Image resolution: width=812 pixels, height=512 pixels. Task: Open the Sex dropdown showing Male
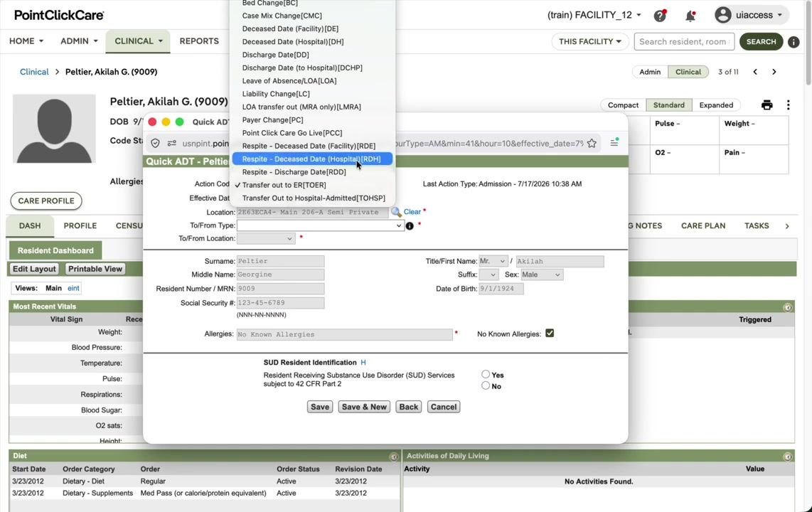[x=541, y=275]
